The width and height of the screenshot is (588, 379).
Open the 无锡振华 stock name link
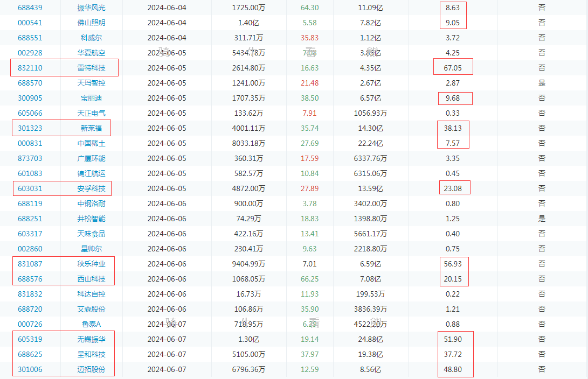(91, 339)
